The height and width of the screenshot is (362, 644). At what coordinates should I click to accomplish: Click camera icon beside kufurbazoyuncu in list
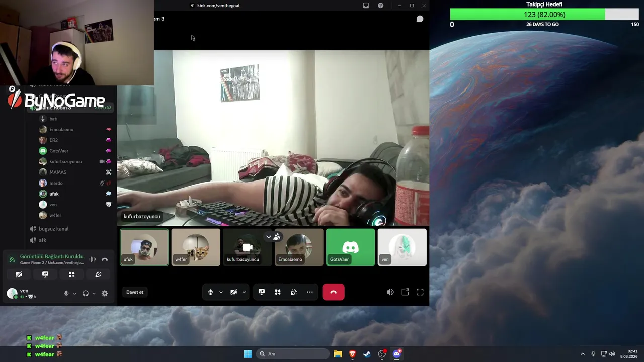[x=102, y=162]
